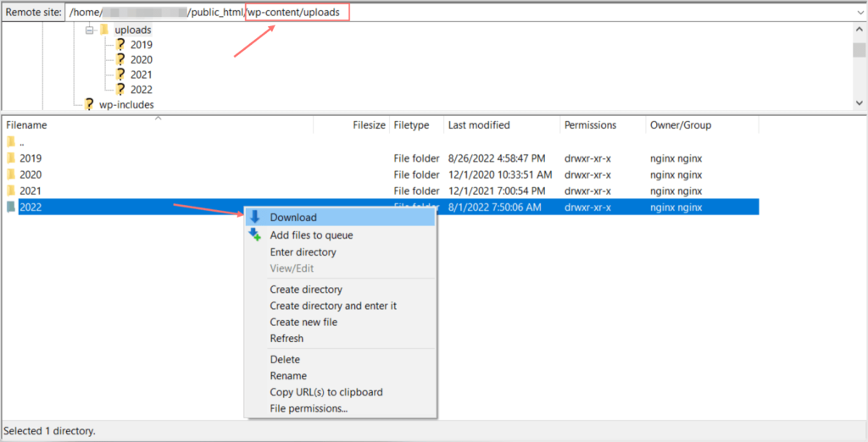This screenshot has height=442, width=868.
Task: Click 12/1/2020 10:33:51 AM date cell
Action: (500, 174)
